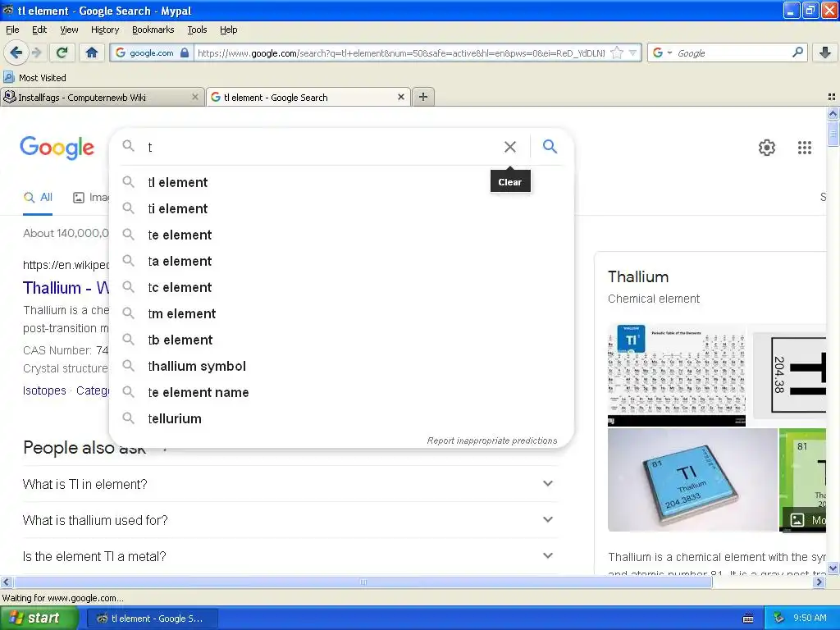840x630 pixels.
Task: Click the horizontal scrollbar right arrow
Action: click(x=819, y=582)
